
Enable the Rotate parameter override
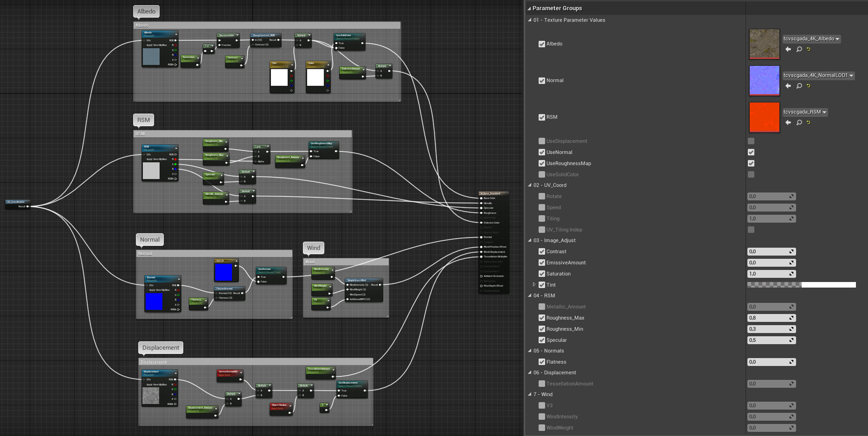pyautogui.click(x=541, y=196)
